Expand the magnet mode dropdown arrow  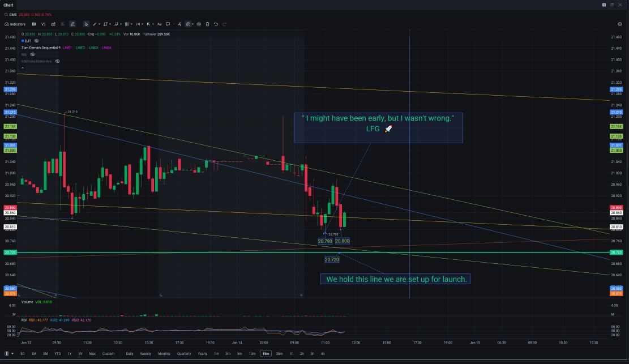coord(192,24)
